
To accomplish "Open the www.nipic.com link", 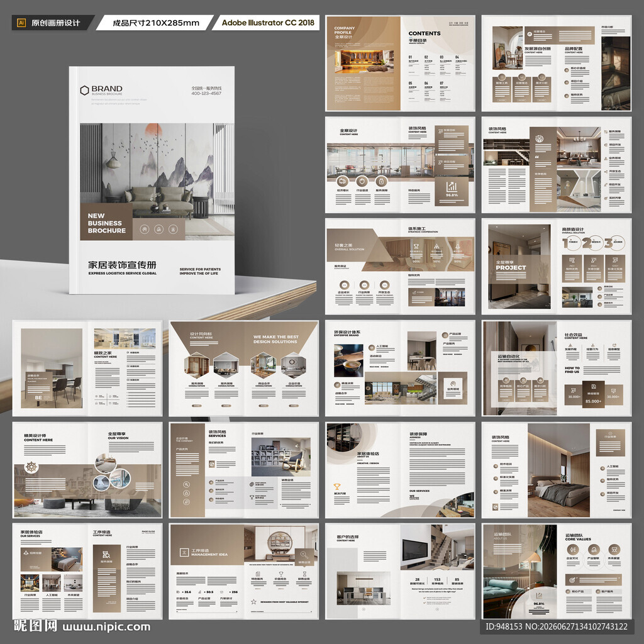I will 106,627.
